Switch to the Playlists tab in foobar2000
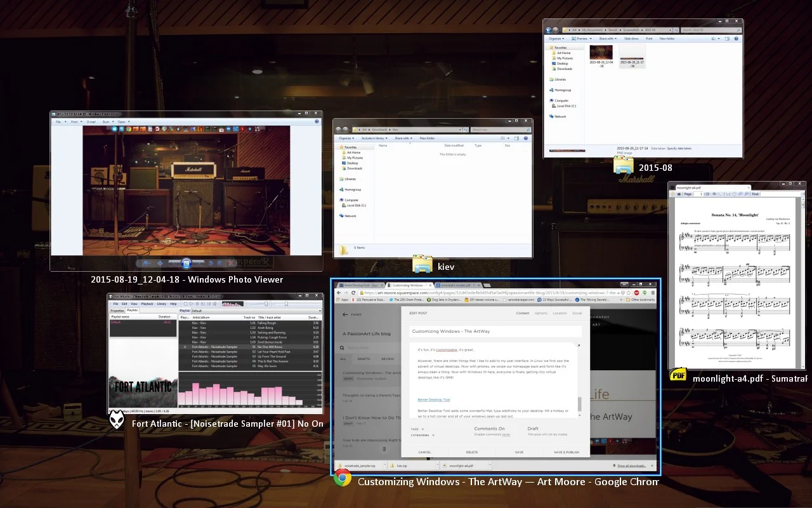This screenshot has width=812, height=508. 133,311
